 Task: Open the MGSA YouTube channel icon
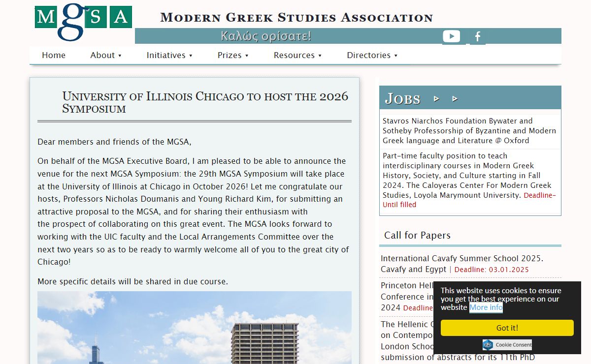pos(451,36)
